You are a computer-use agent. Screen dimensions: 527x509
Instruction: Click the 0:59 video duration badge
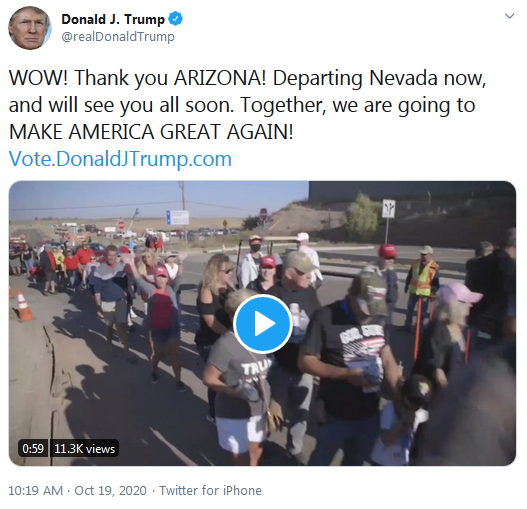[x=33, y=448]
